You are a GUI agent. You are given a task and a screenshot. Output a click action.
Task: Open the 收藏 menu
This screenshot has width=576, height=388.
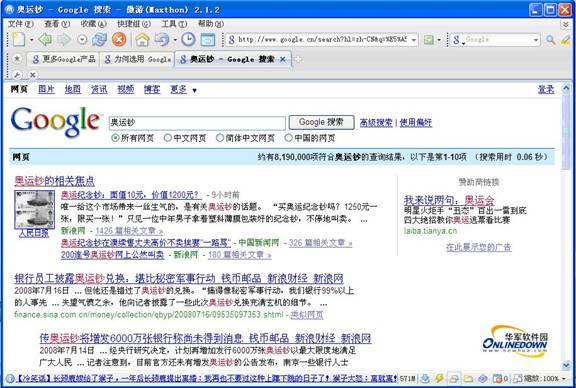[x=93, y=24]
